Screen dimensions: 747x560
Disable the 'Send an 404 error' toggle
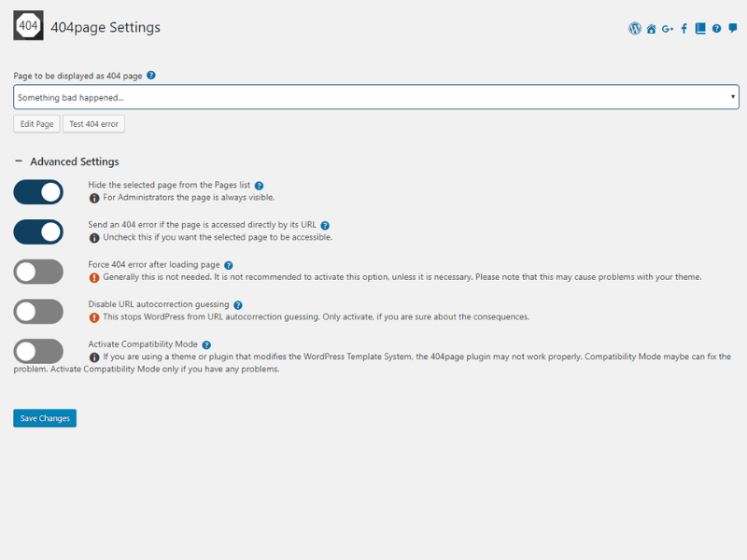(x=38, y=231)
